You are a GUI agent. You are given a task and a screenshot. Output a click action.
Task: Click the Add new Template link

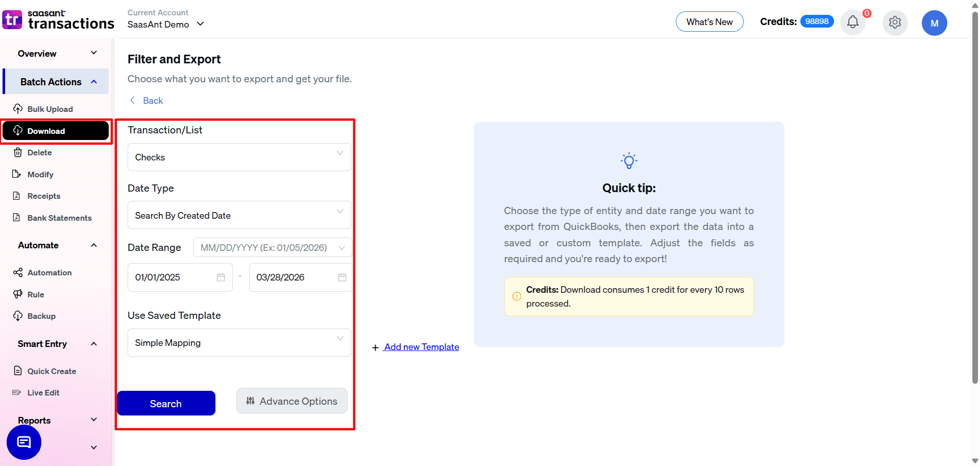(421, 347)
